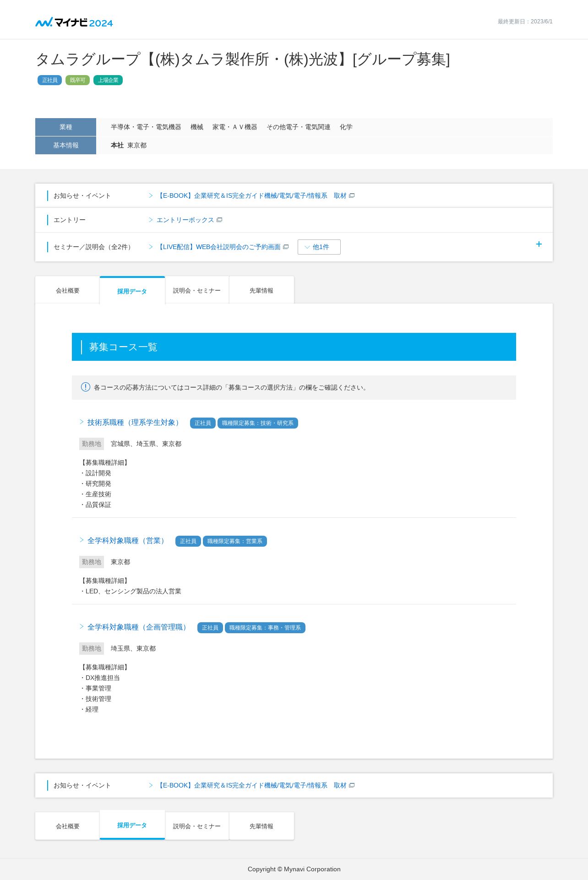The width and height of the screenshot is (588, 880).
Task: Click external-link icon beside top E-BOOK link
Action: pyautogui.click(x=352, y=196)
